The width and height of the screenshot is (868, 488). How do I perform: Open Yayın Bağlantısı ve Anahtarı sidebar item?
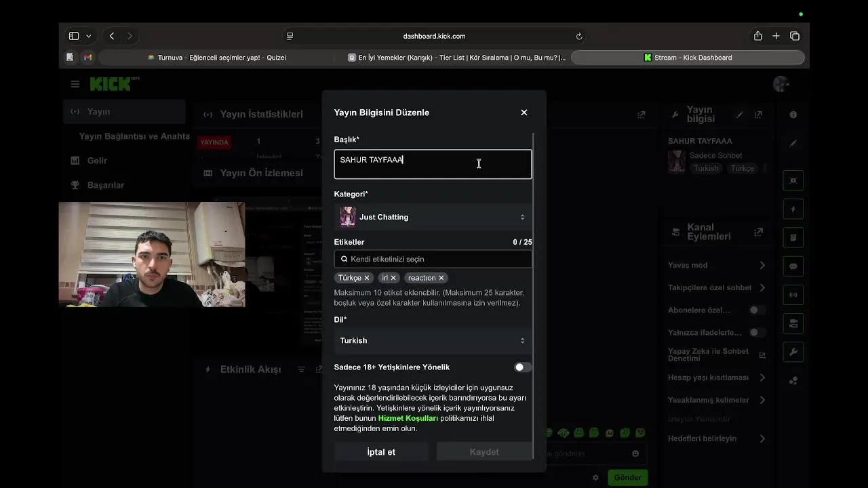click(x=134, y=136)
